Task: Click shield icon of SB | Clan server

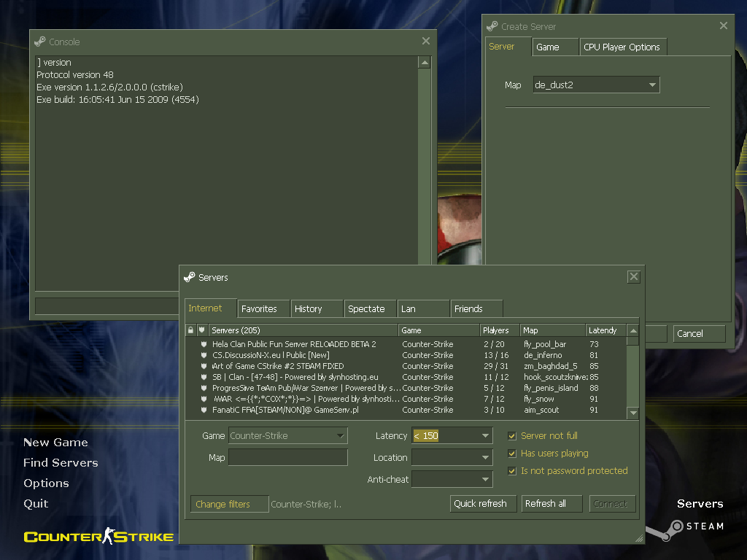Action: point(204,377)
